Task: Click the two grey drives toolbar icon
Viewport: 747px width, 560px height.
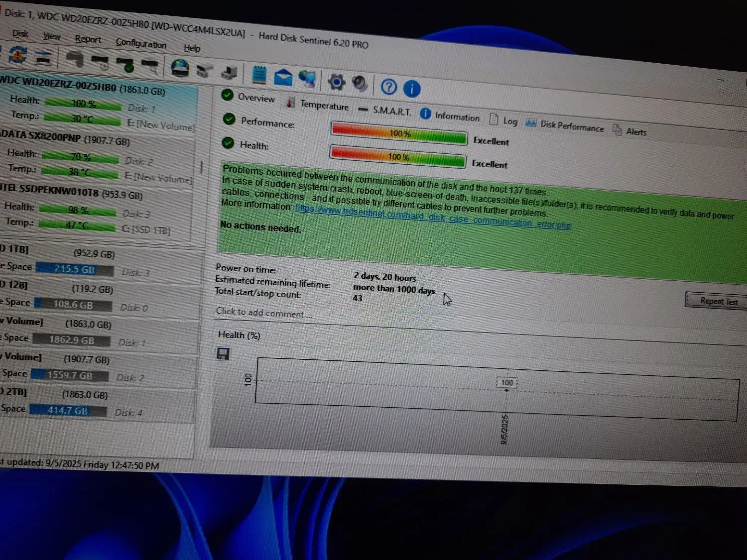Action: (204, 71)
